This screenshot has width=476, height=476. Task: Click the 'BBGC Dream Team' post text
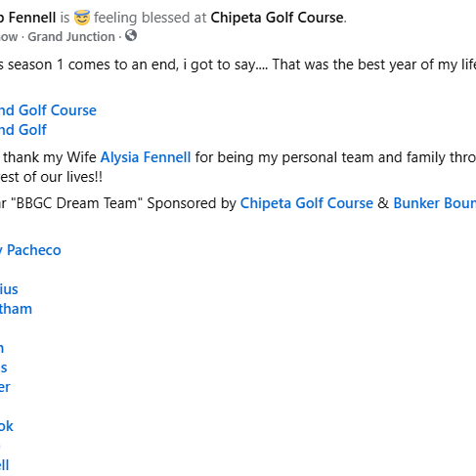[x=76, y=203]
